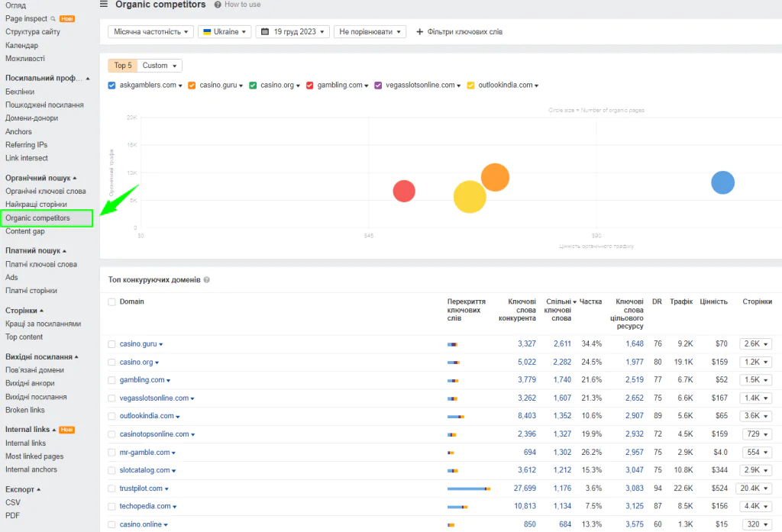Toggle the vegasslotsonline.com legend checkbox
This screenshot has width=782, height=532.
(378, 85)
